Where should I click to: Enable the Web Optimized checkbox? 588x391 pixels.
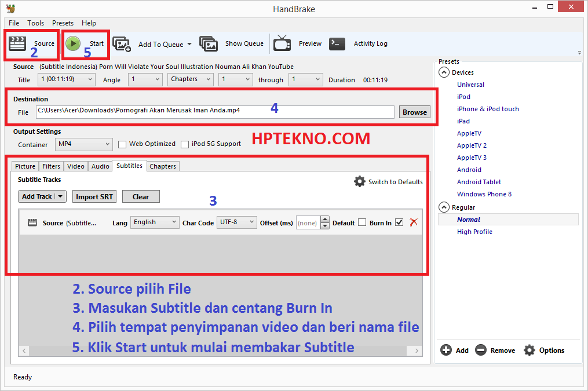click(122, 144)
